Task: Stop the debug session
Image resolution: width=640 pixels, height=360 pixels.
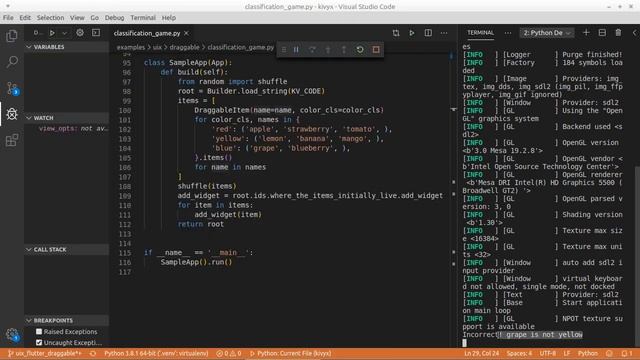Action: pos(376,50)
